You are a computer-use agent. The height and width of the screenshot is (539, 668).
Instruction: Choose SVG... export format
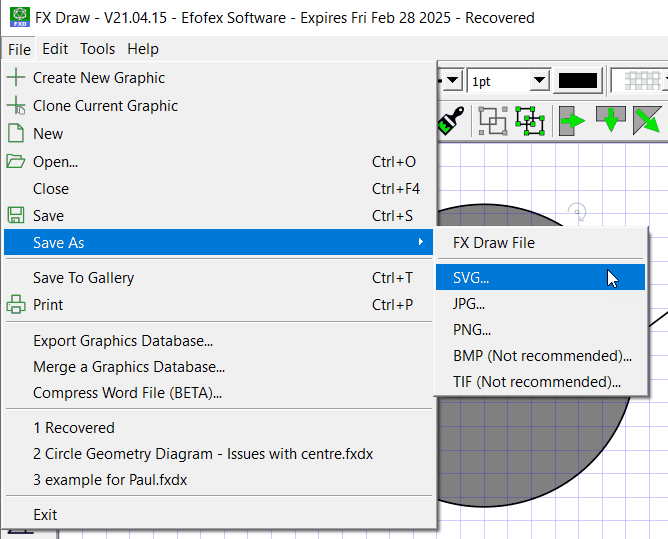tap(540, 277)
